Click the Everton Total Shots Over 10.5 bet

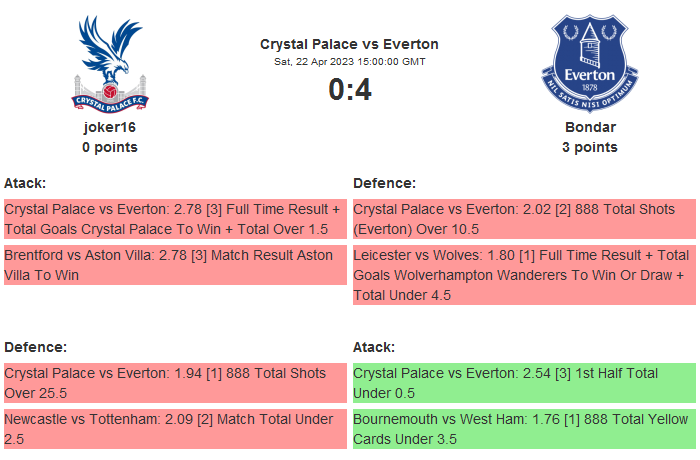coord(524,219)
